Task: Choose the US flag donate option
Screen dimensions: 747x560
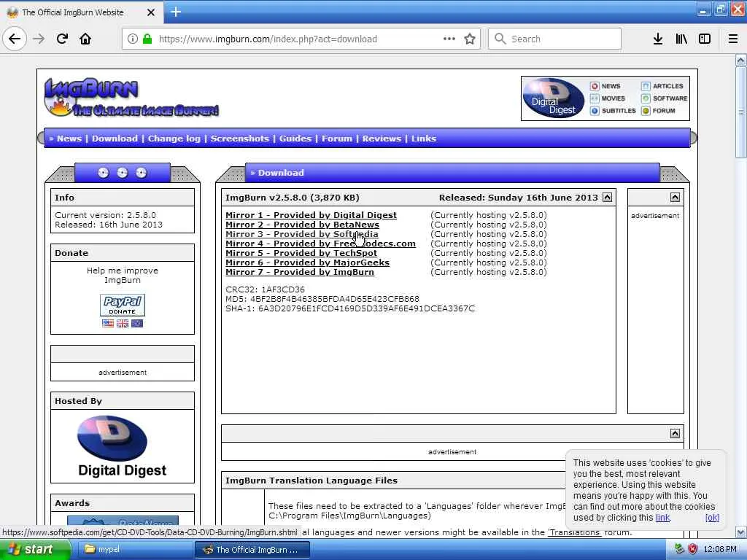Action: pyautogui.click(x=108, y=323)
